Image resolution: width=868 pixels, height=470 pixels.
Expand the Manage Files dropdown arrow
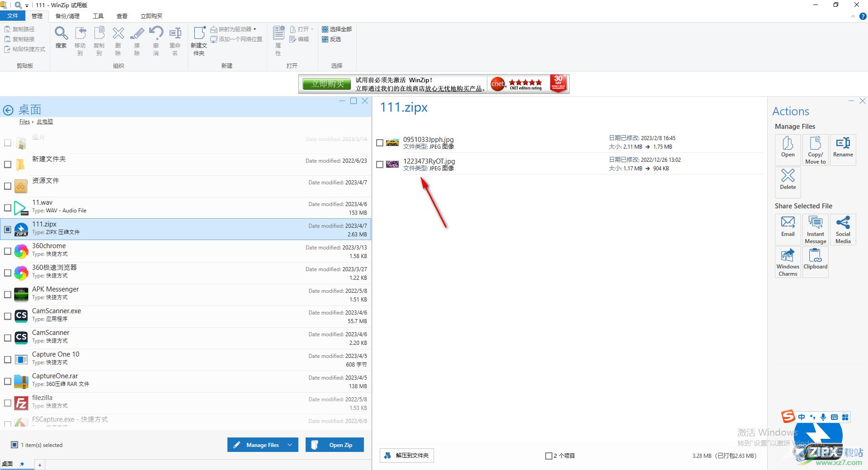(290, 445)
